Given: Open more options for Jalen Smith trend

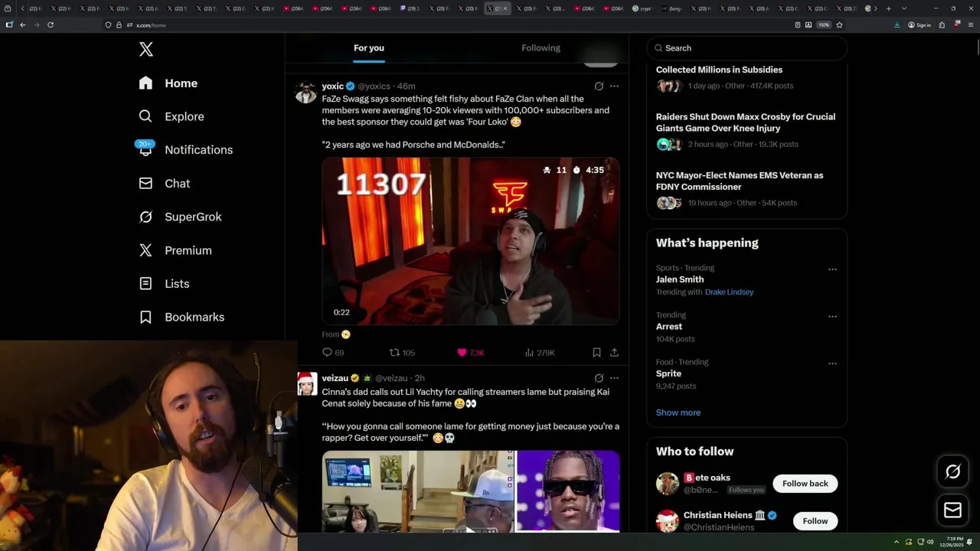Looking at the screenshot, I should click(x=832, y=269).
